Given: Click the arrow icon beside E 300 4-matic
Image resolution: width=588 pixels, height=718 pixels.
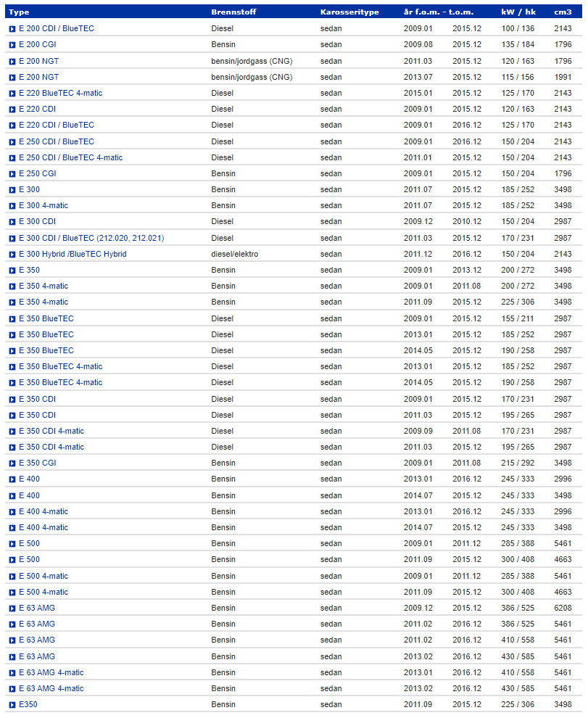Looking at the screenshot, I should pos(12,206).
